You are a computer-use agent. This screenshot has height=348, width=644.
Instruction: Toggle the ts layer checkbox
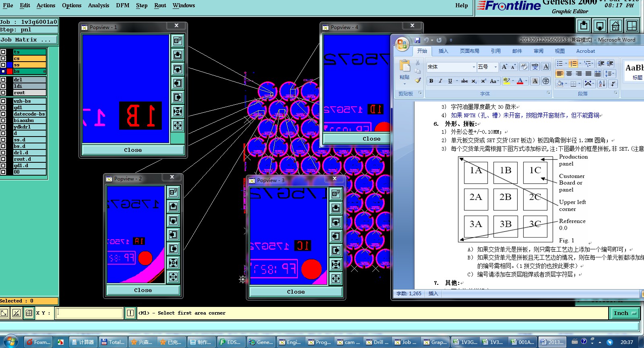coord(3,52)
